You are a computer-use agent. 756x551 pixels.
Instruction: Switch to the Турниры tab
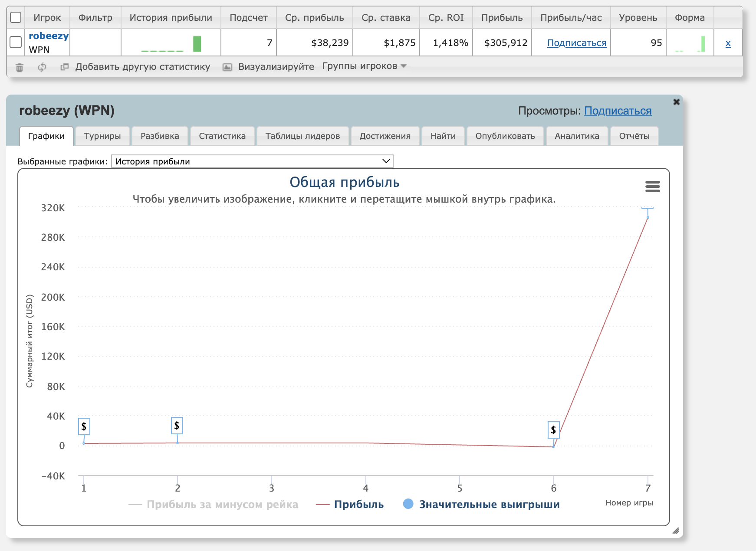pyautogui.click(x=102, y=136)
